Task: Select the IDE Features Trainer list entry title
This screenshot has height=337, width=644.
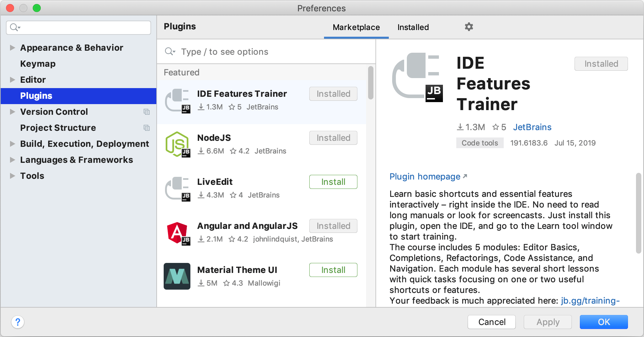Action: (x=242, y=94)
